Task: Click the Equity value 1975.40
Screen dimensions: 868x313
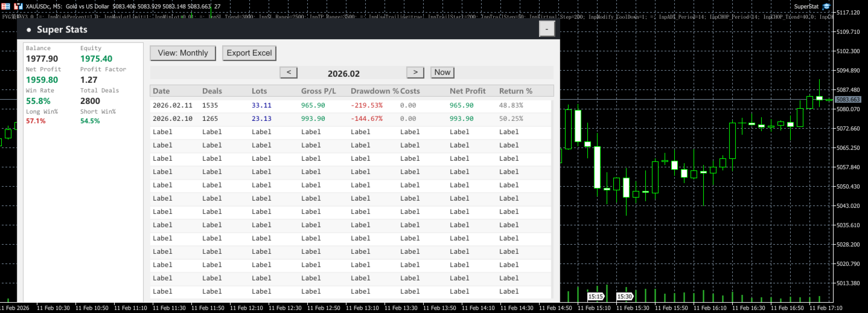Action: tap(96, 59)
